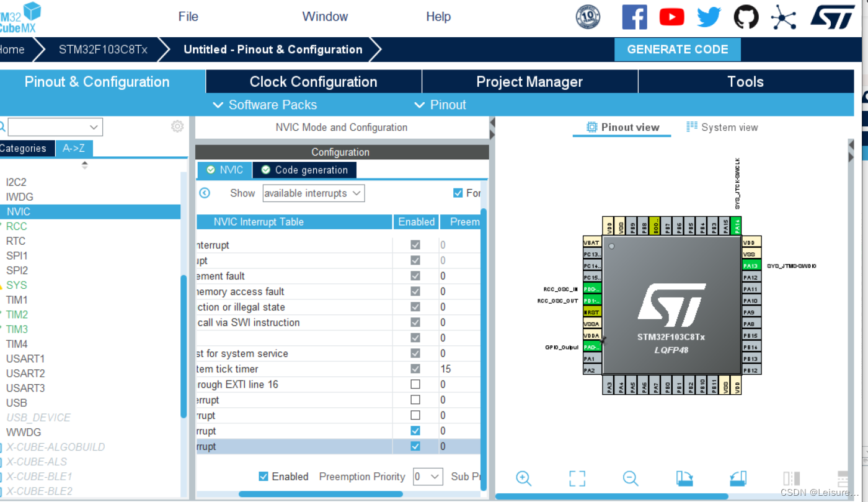
Task: Toggle Enabled checkbox in SWI instruction row
Action: [415, 322]
